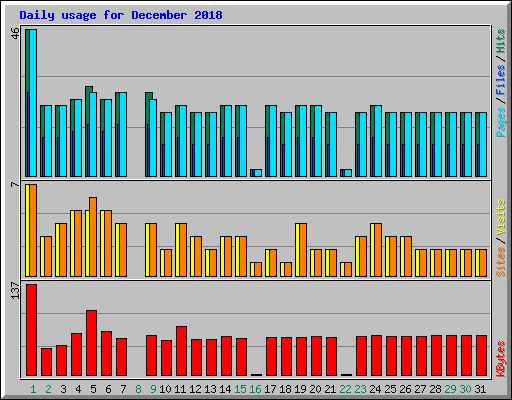Click day label '13' on the x-axis

[x=210, y=389]
